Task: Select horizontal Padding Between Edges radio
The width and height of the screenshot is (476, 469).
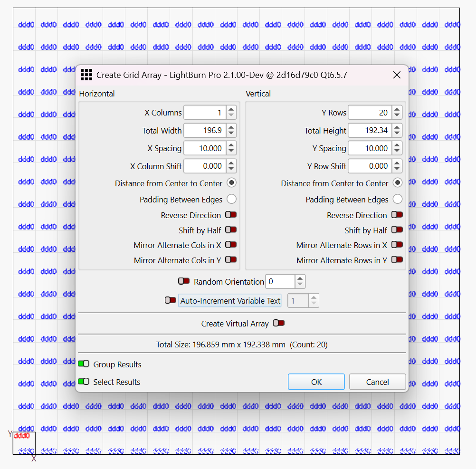Action: [231, 199]
